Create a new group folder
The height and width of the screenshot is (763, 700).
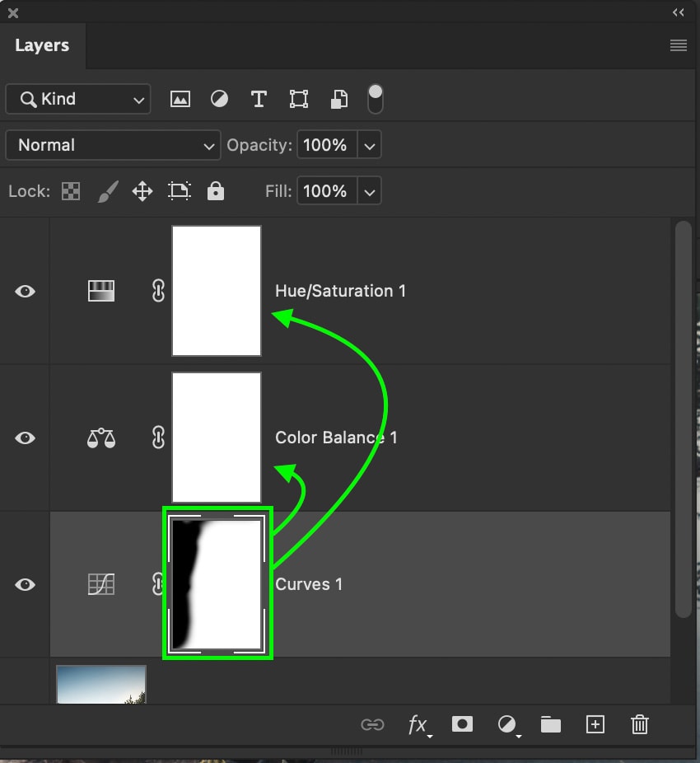point(551,724)
